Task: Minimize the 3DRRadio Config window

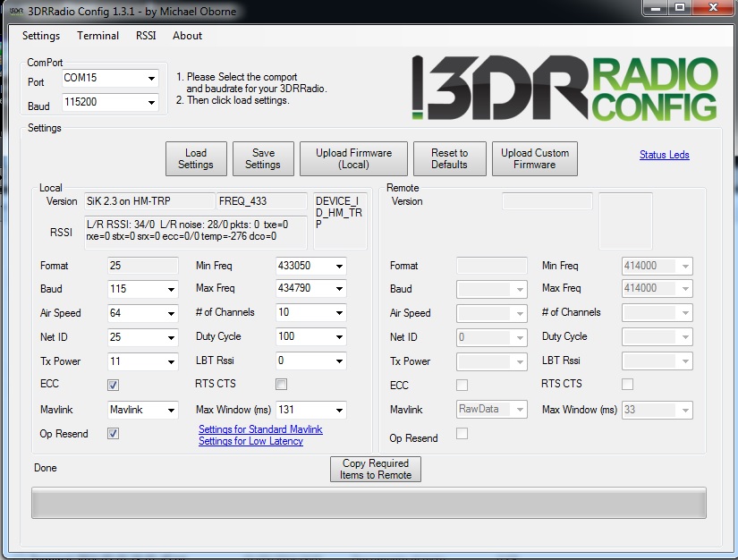Action: 657,7
